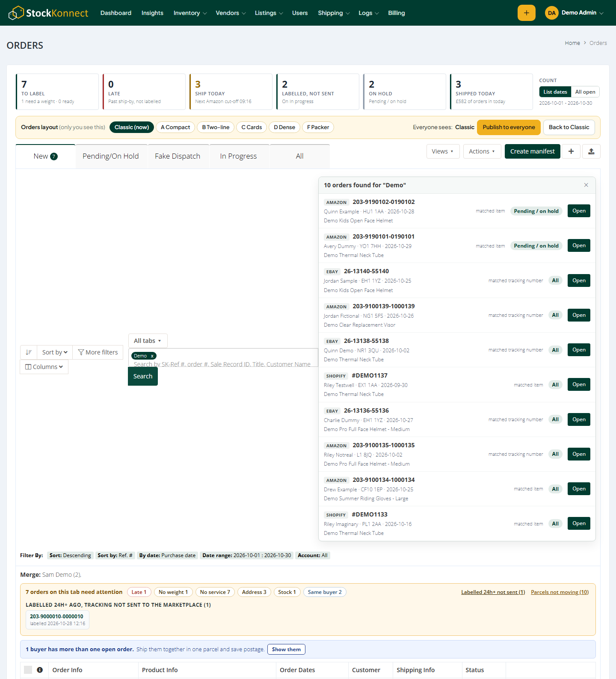Open Shopify order #DEMO1137
This screenshot has width=616, height=679.
click(579, 384)
